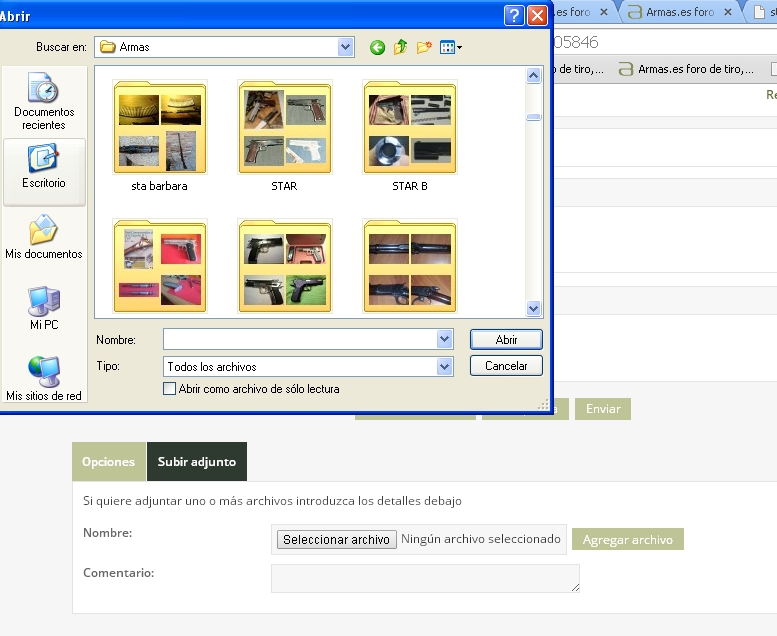Enable Abrir como archivo de sólo lectura
Image resolution: width=777 pixels, height=636 pixels.
coord(170,389)
